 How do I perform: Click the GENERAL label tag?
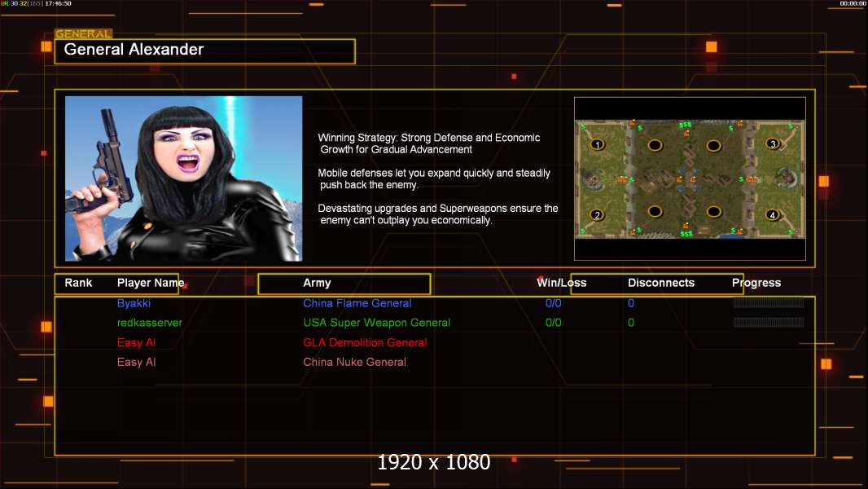pyautogui.click(x=83, y=33)
